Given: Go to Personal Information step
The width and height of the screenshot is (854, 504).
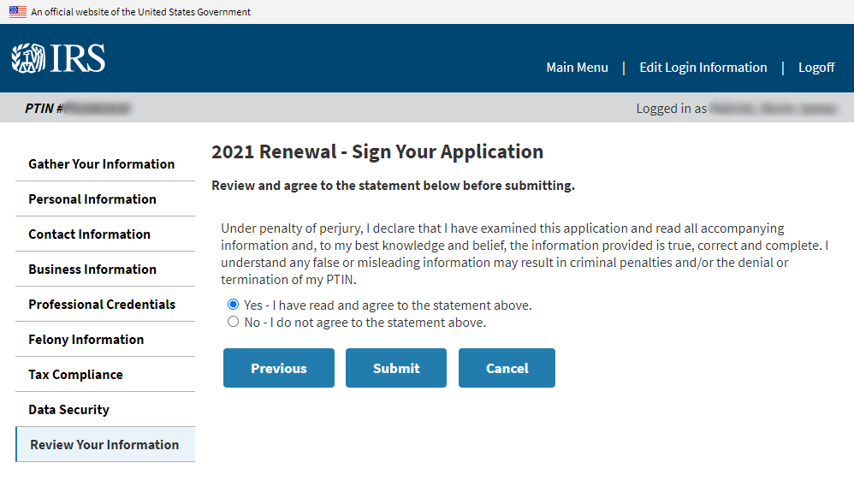Looking at the screenshot, I should pos(105,199).
